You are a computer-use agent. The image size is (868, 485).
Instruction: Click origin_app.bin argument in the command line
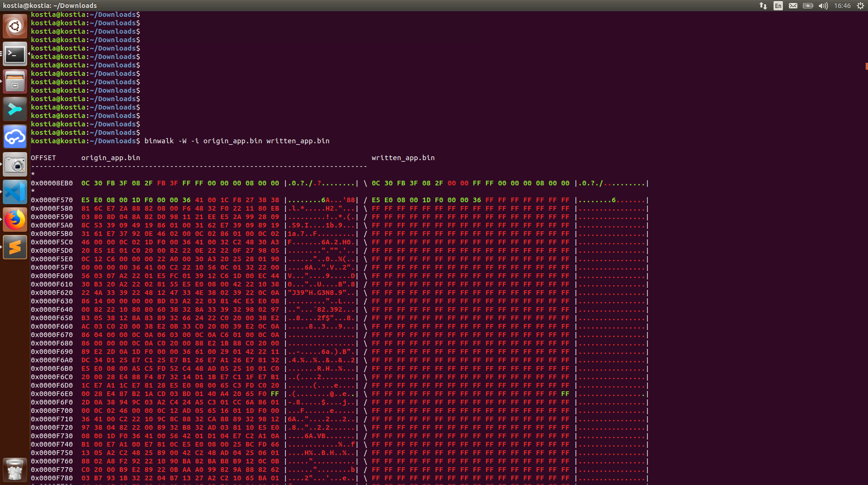[232, 141]
